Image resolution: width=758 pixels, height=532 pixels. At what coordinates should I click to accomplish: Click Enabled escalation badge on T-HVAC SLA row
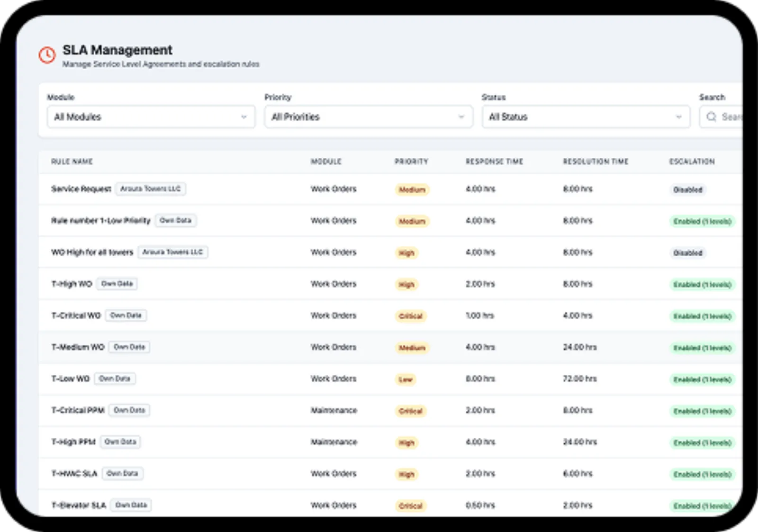(703, 474)
